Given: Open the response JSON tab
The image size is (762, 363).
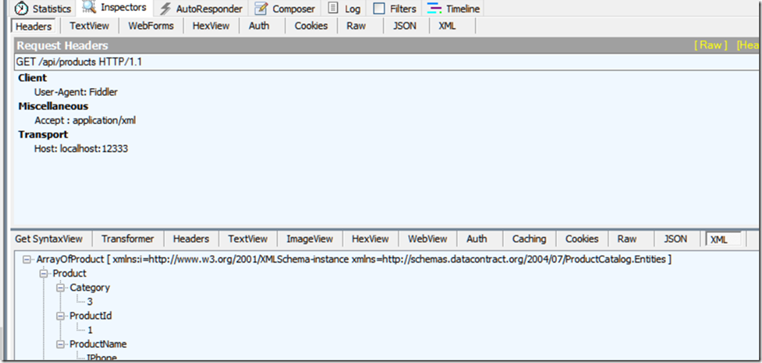Looking at the screenshot, I should (x=675, y=239).
